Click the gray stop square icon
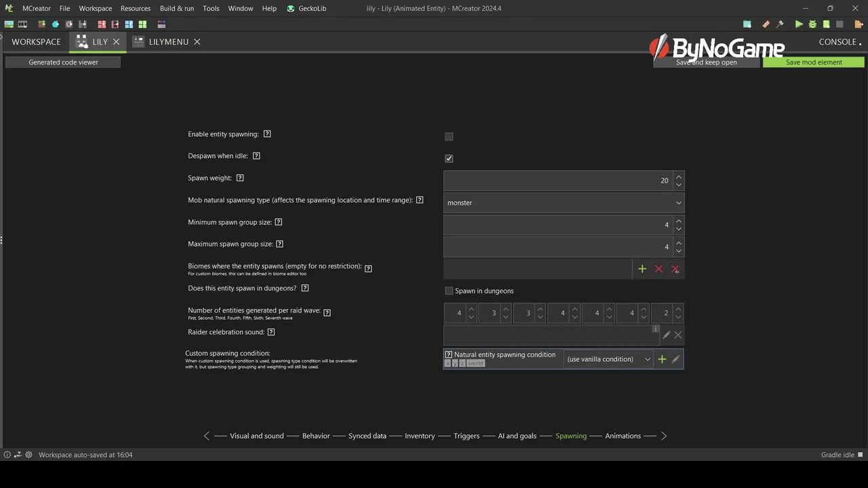 840,24
